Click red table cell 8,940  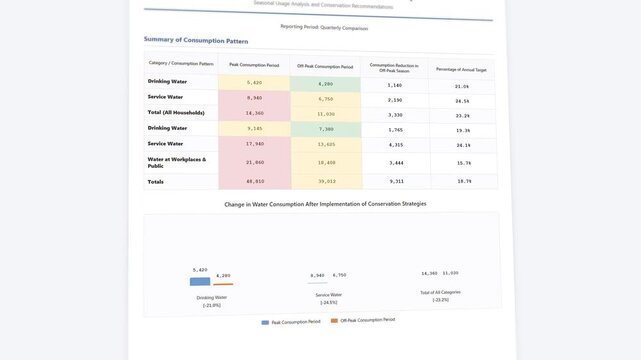tap(254, 98)
